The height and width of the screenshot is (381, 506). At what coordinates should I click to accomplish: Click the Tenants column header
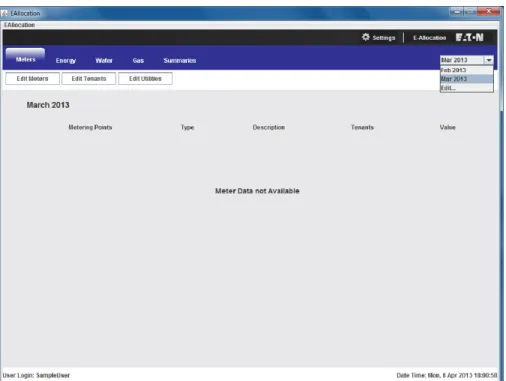(x=362, y=127)
